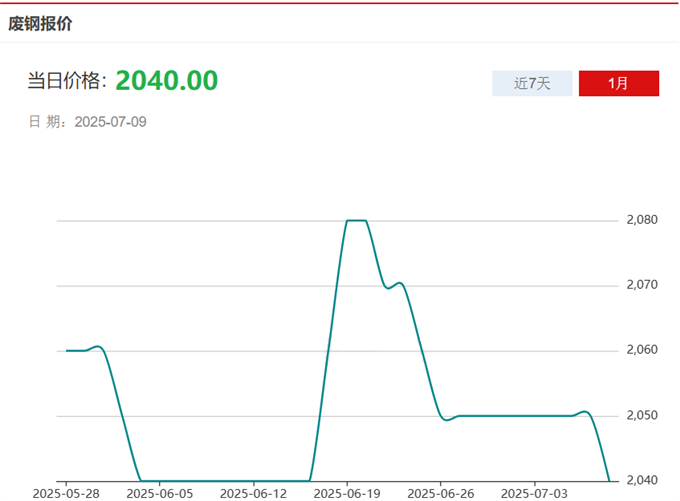Screen dimensions: 680x501
Task: Click the 2025-07-03 x-axis label
Action: [533, 493]
